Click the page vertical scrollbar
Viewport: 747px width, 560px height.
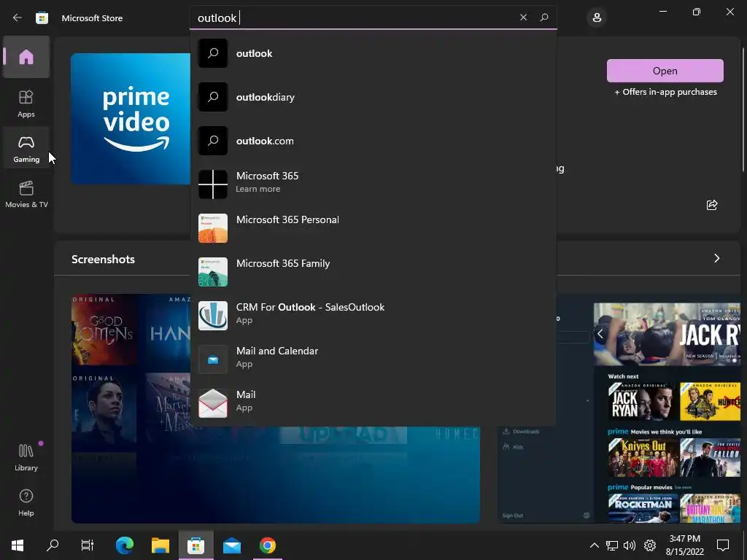pos(743,109)
